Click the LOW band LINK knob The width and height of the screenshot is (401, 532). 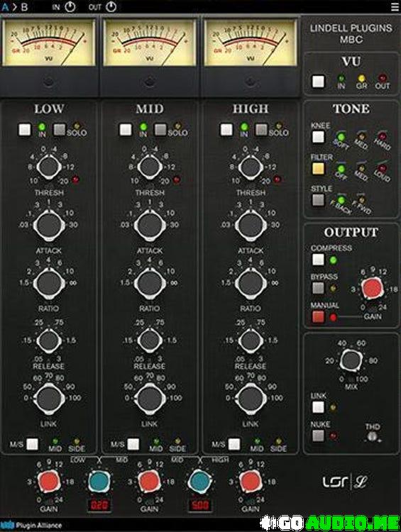[49, 399]
